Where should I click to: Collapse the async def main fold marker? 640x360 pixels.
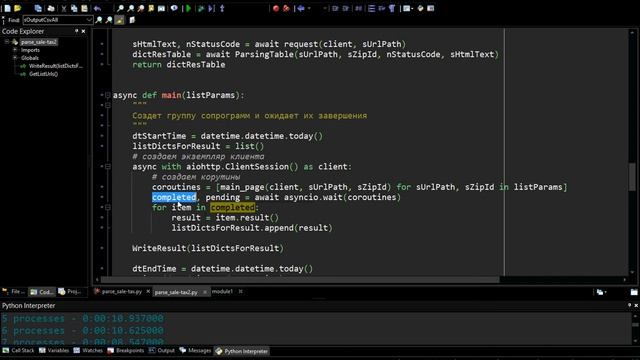point(108,95)
